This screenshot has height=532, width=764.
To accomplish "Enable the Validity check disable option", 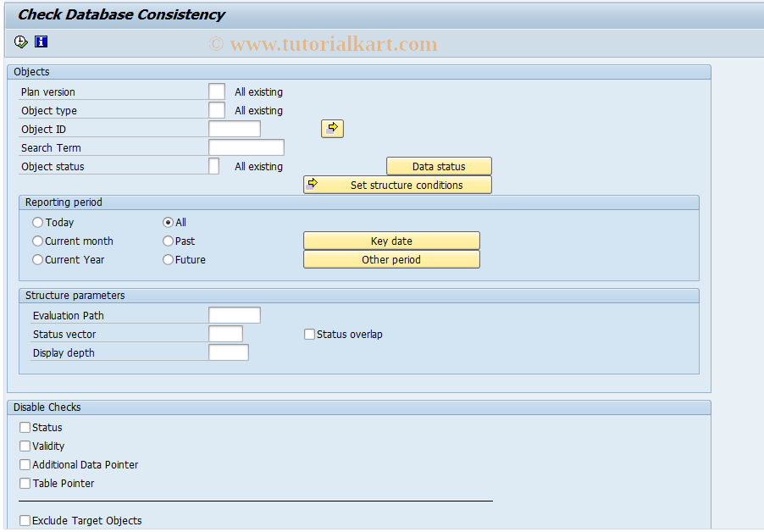I will [25, 446].
